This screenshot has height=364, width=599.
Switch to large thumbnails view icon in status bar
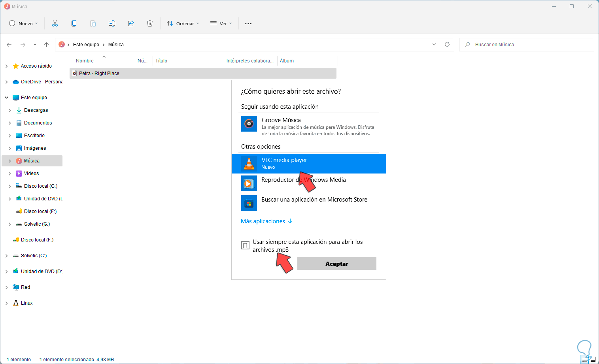tap(593, 360)
